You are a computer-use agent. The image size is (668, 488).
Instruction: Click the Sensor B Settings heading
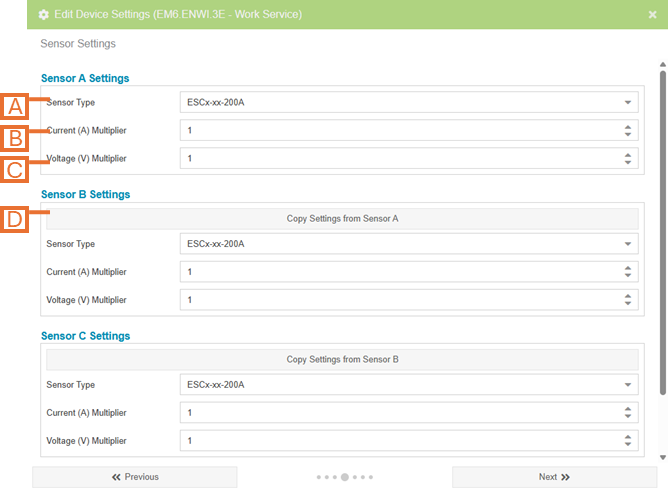click(86, 194)
